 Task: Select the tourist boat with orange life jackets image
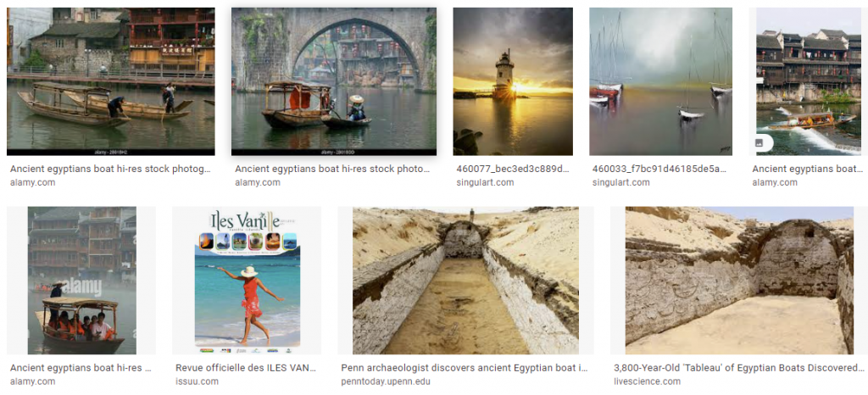pos(81,281)
